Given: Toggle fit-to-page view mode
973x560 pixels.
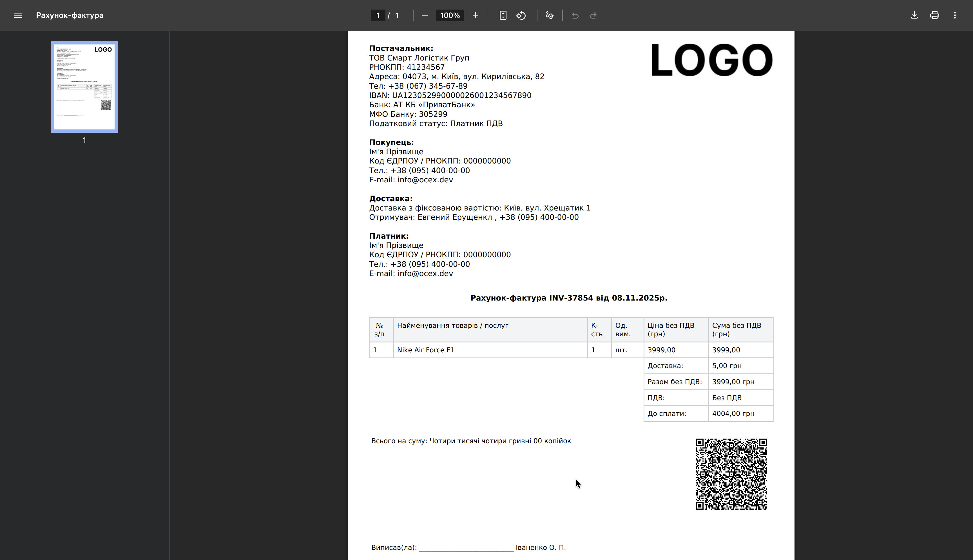Looking at the screenshot, I should (503, 15).
